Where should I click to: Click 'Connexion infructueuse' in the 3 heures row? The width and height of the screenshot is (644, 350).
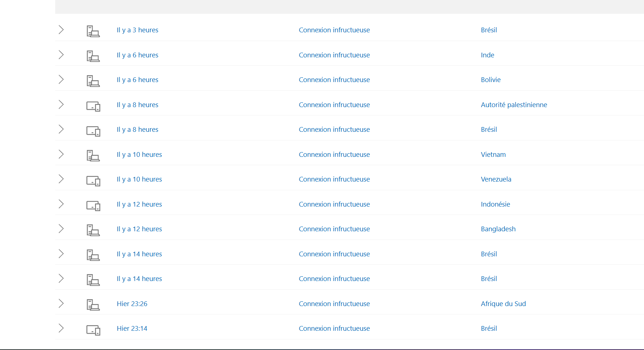tap(334, 30)
